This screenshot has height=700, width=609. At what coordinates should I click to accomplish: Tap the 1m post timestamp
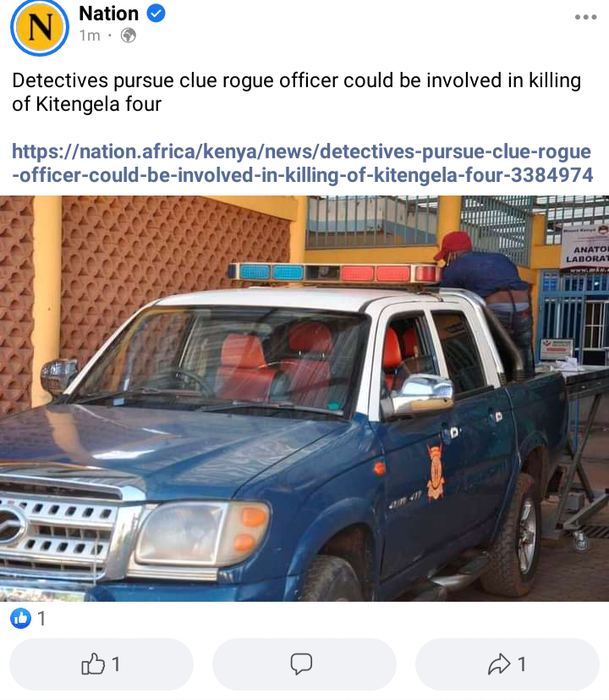click(x=90, y=36)
